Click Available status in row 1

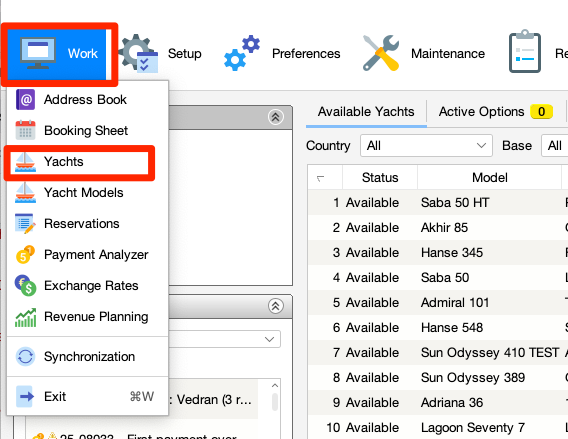click(x=372, y=202)
